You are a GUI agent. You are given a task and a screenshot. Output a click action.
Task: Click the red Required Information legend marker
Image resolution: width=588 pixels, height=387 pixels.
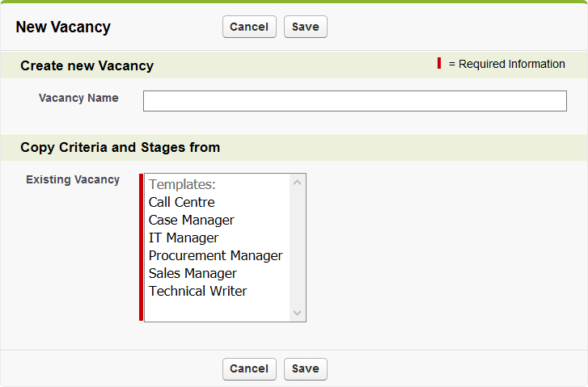click(439, 64)
